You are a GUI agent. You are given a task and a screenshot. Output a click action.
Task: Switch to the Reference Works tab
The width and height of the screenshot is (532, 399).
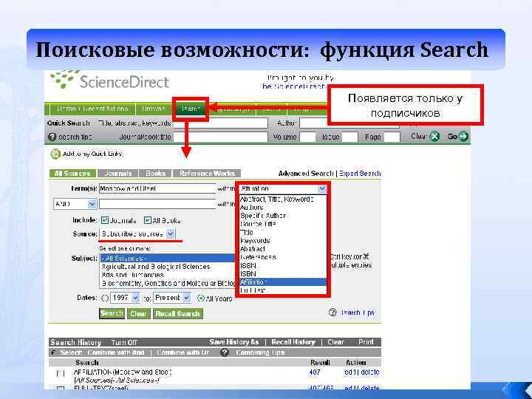tap(207, 174)
